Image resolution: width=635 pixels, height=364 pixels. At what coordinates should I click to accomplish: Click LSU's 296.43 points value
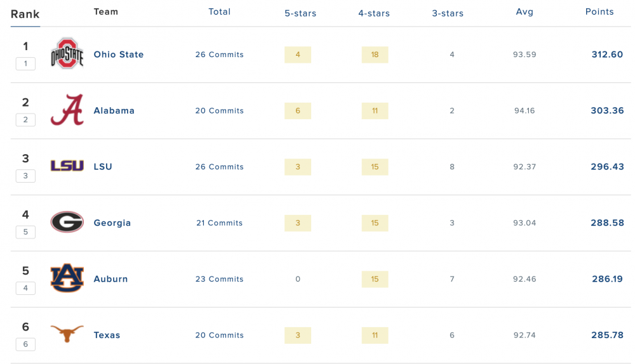607,167
